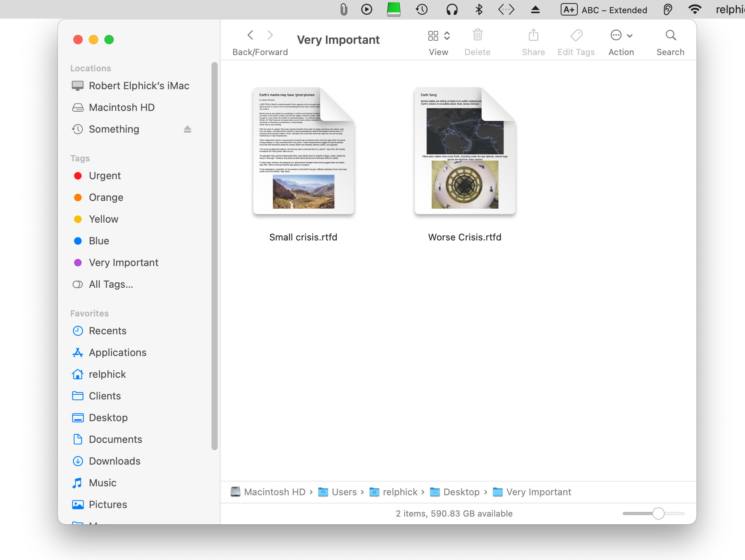745x560 pixels.
Task: Select the Very Important purple tag
Action: click(123, 263)
